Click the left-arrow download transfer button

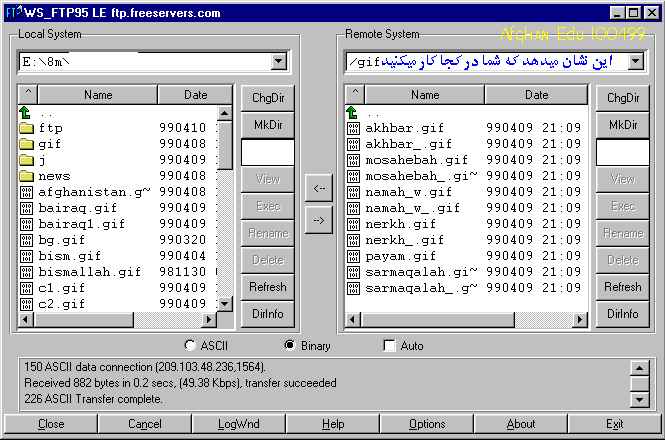pyautogui.click(x=318, y=187)
